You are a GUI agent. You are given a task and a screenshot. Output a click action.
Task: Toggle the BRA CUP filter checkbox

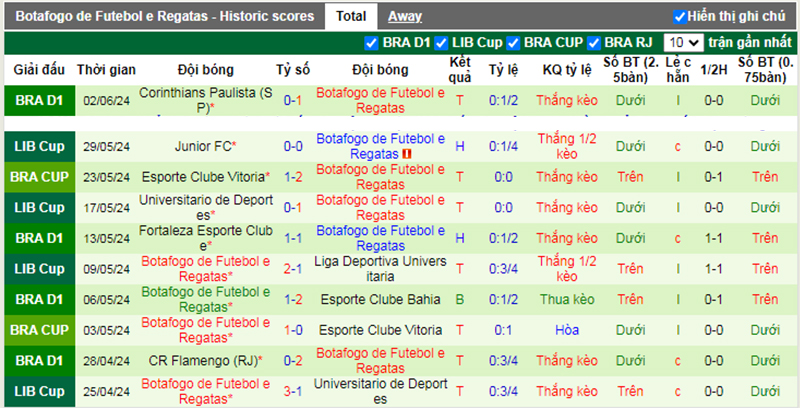click(513, 43)
